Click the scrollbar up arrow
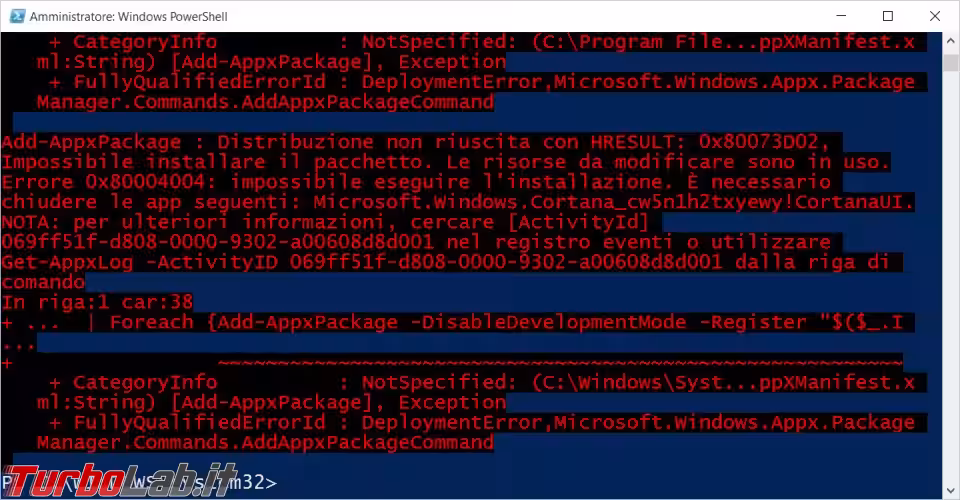Image resolution: width=960 pixels, height=500 pixels. (x=951, y=41)
